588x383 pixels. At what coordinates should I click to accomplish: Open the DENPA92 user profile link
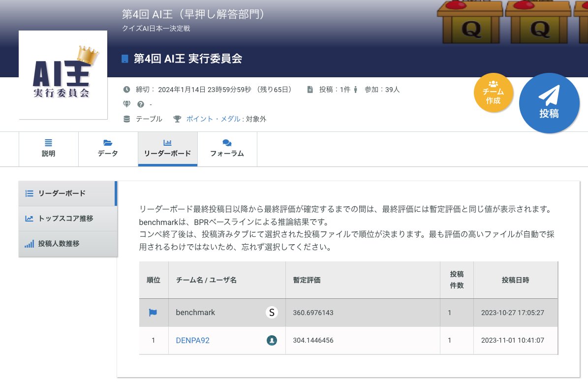coord(192,340)
